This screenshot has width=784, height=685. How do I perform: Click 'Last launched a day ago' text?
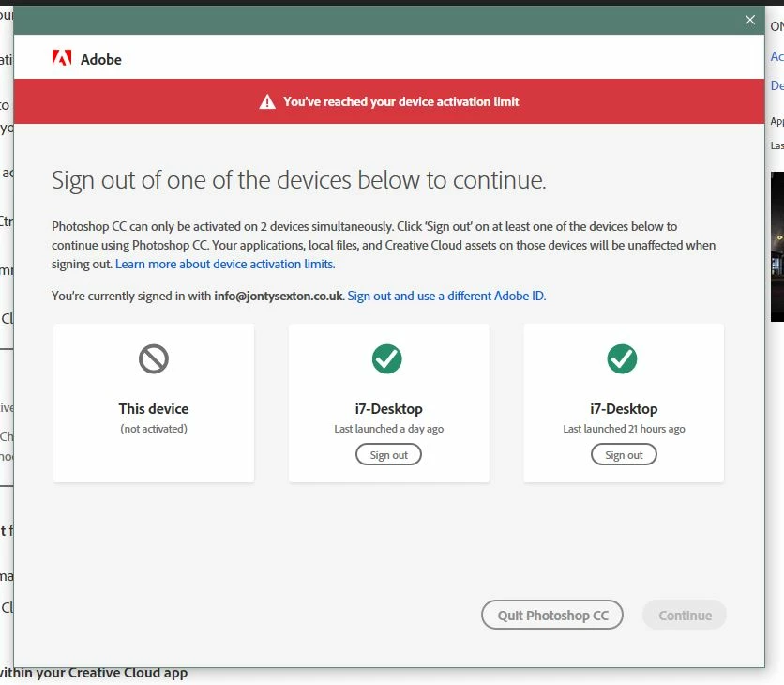tap(388, 429)
